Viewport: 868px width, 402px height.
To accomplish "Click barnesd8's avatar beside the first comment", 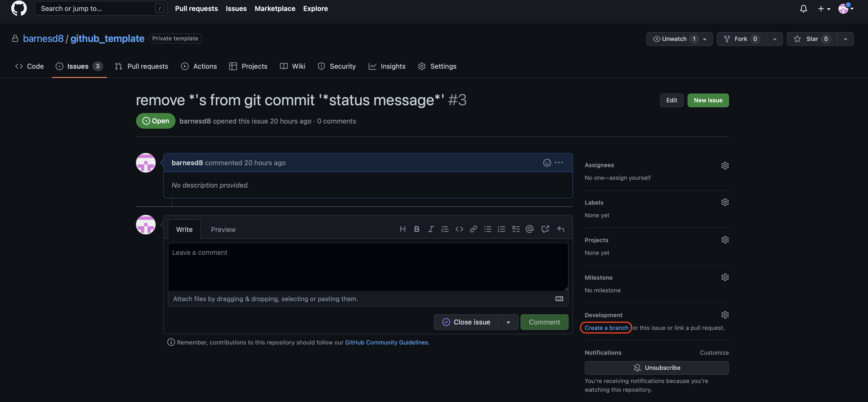I will click(146, 163).
